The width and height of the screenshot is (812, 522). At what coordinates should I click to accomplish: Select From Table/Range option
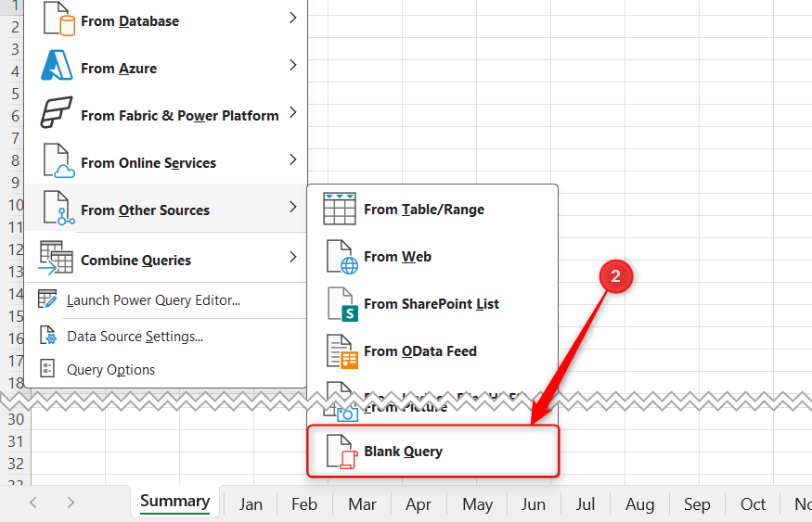(x=433, y=209)
